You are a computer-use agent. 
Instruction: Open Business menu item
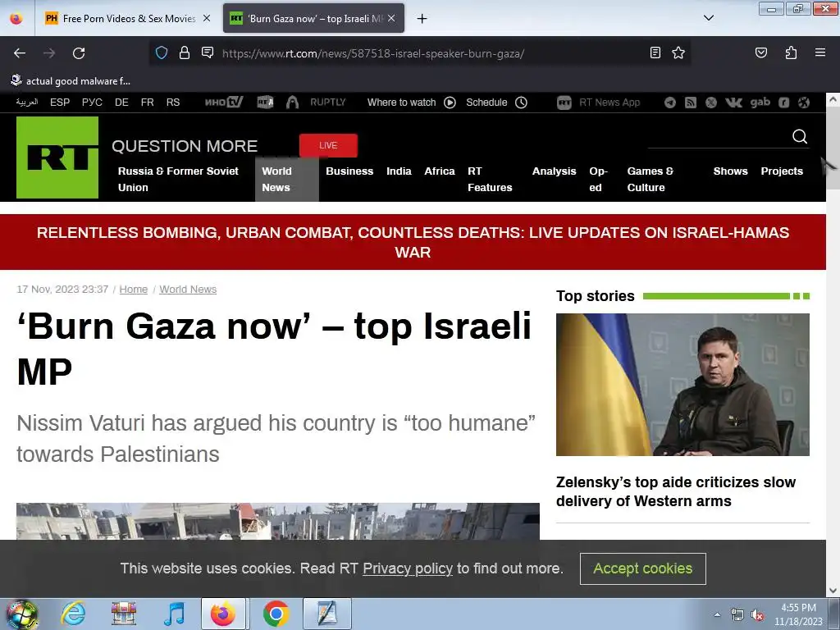tap(349, 171)
